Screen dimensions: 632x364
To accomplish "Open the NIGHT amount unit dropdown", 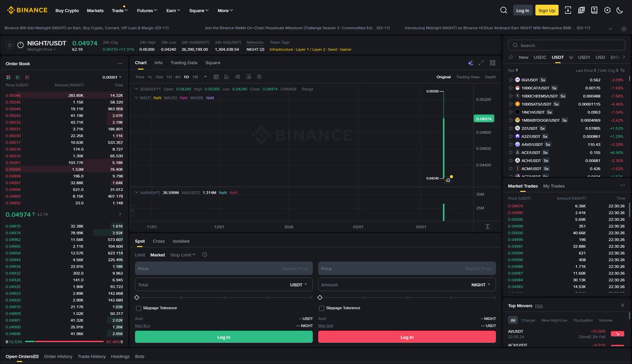I will [x=480, y=285].
